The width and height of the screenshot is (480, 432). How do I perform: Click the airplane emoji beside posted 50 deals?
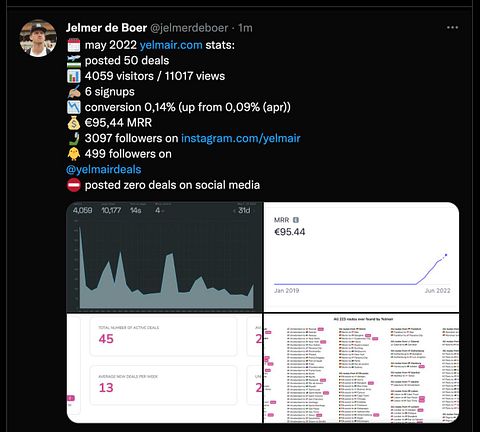pyautogui.click(x=74, y=61)
